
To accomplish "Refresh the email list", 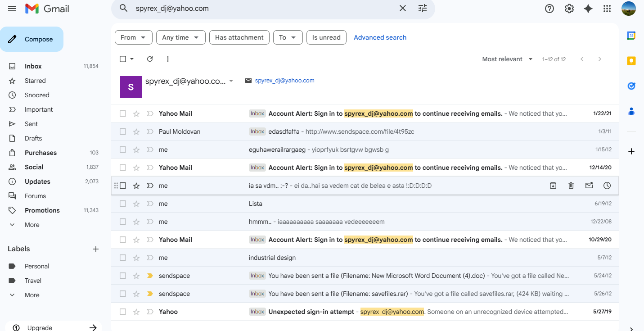I will pyautogui.click(x=150, y=59).
